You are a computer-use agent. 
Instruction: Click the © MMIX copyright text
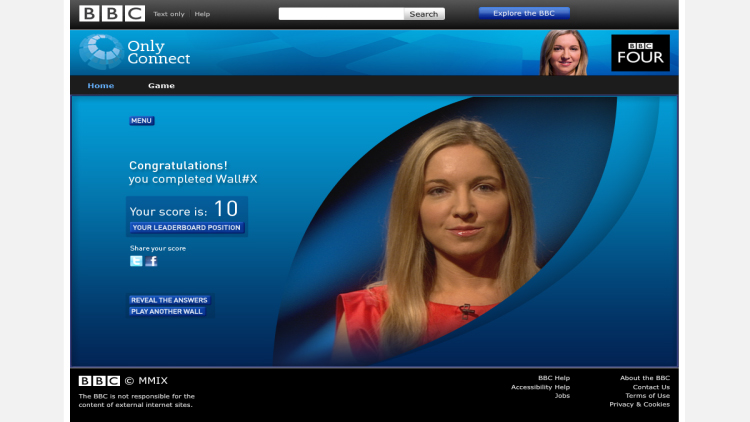[x=146, y=381]
